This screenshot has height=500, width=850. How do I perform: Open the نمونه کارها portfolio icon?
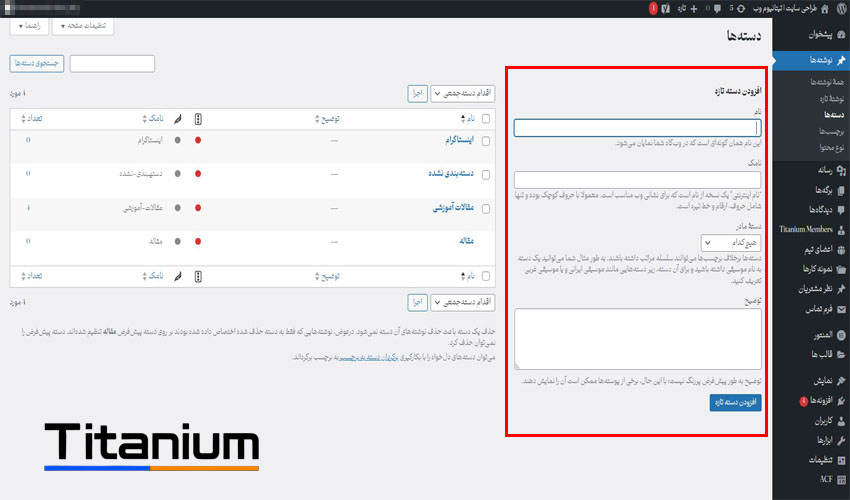click(x=841, y=269)
